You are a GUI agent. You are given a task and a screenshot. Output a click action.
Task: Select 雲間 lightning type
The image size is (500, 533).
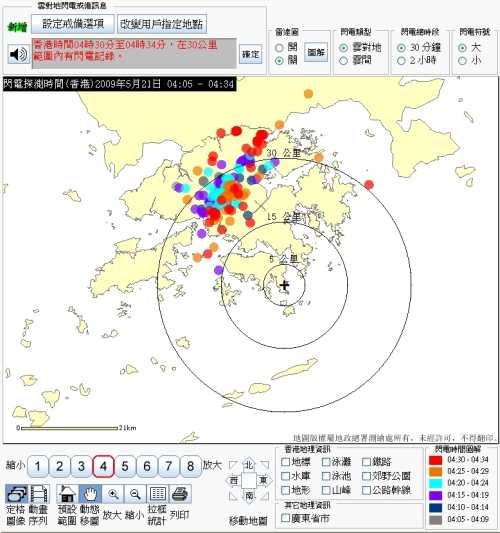click(x=344, y=61)
